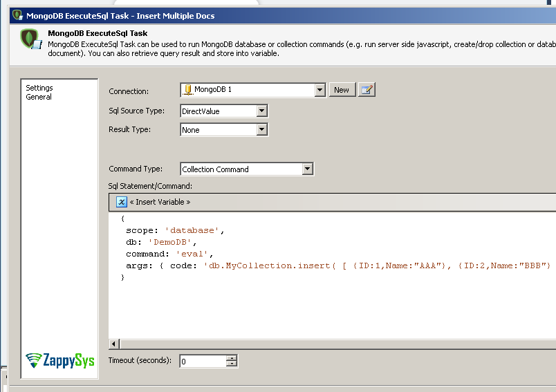Click 'eval' command value in editor
556x392 pixels.
(x=192, y=254)
